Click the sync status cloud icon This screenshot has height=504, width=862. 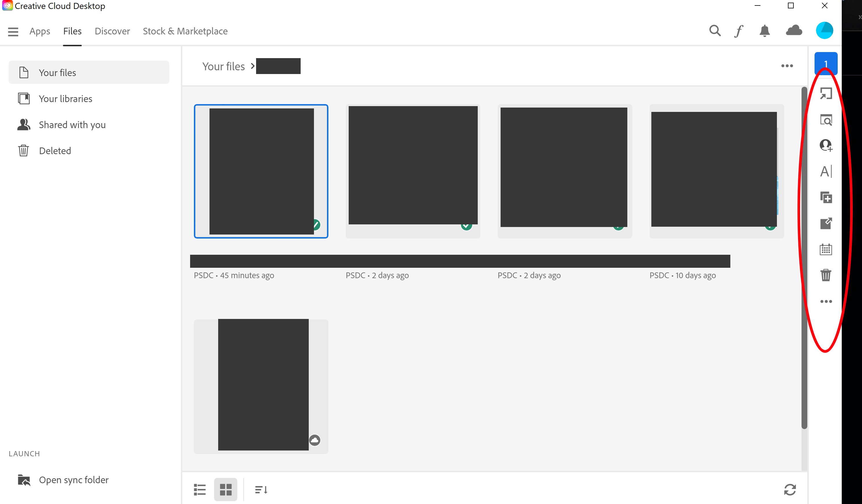(794, 31)
